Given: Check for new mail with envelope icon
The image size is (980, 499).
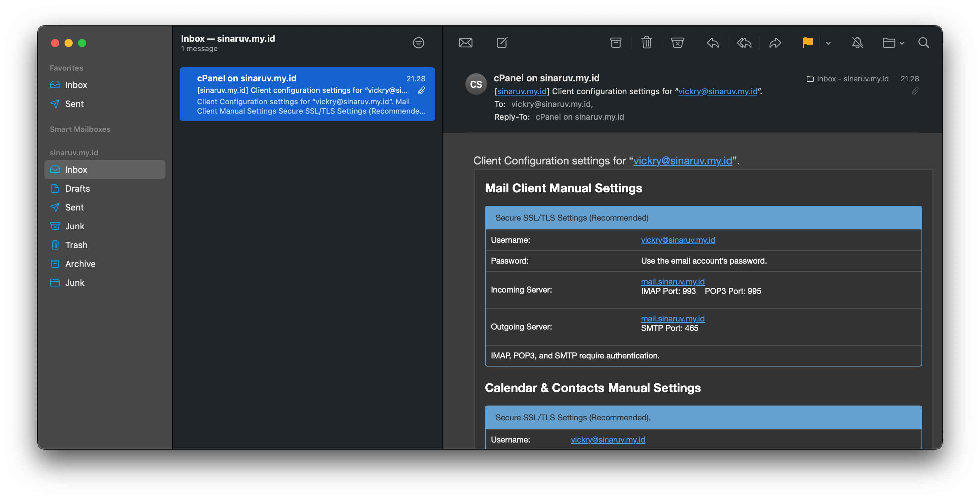Looking at the screenshot, I should 466,43.
